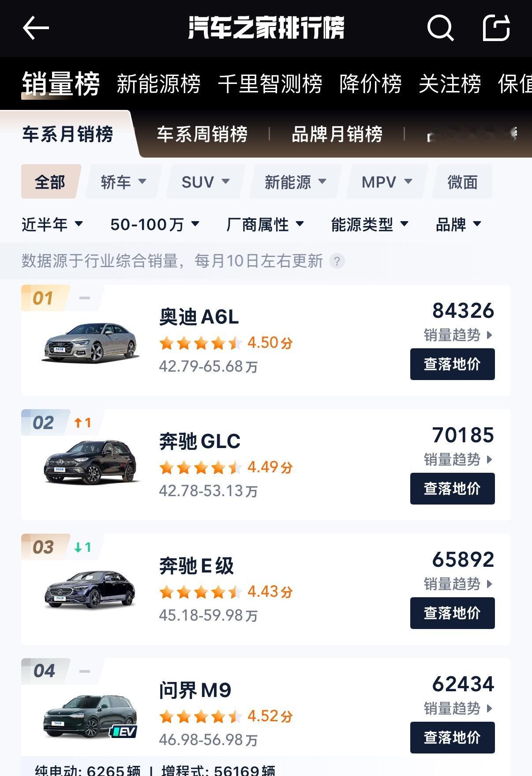532x776 pixels.
Task: Switch to the 新能源榜 tab
Action: click(x=158, y=83)
